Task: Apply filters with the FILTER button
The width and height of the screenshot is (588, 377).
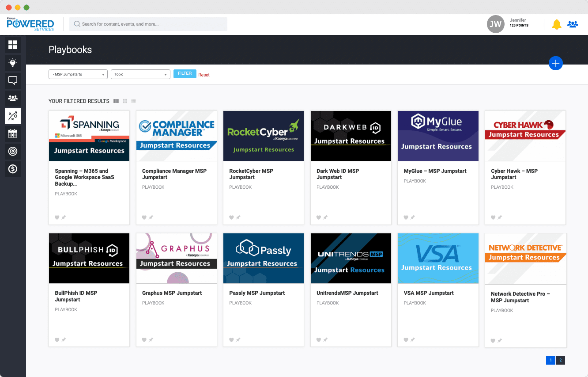Action: [x=185, y=74]
